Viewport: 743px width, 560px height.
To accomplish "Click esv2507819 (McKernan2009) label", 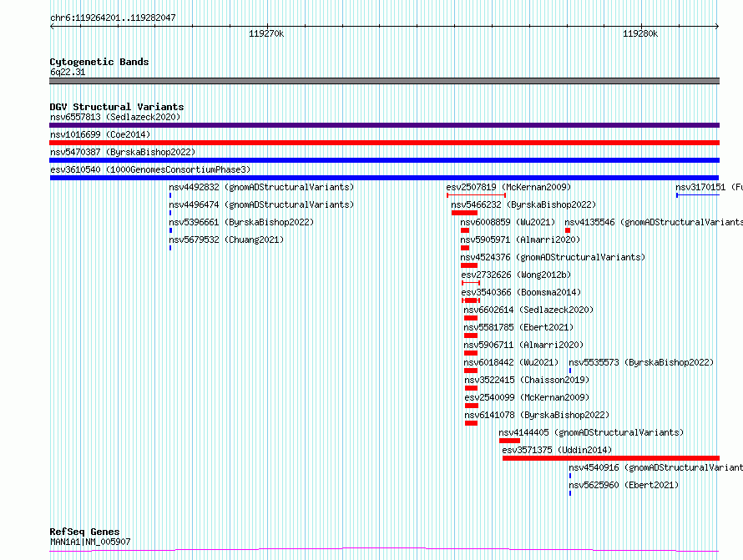I will click(x=508, y=187).
